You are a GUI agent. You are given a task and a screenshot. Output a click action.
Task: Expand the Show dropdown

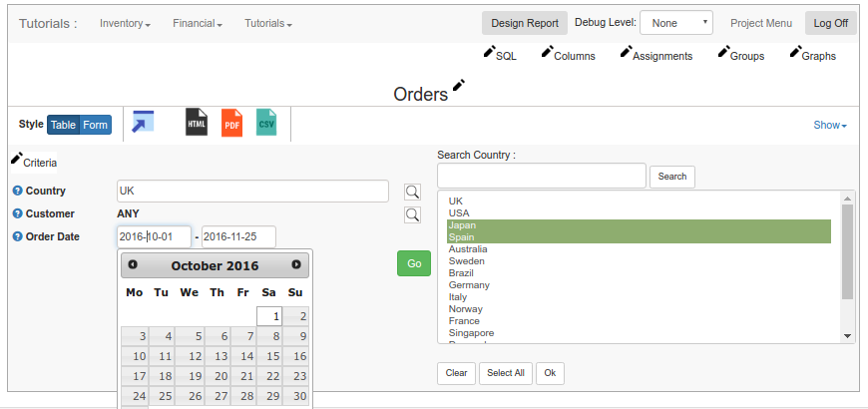(x=829, y=126)
